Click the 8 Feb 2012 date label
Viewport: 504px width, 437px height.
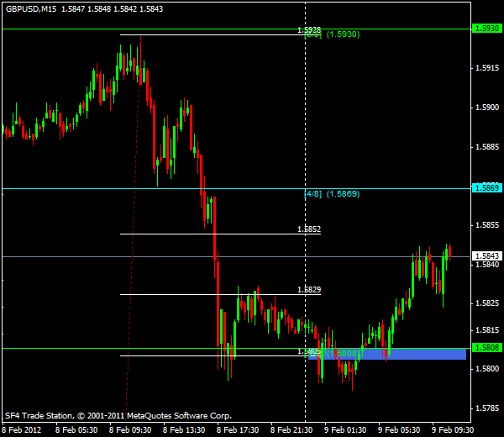(22, 429)
